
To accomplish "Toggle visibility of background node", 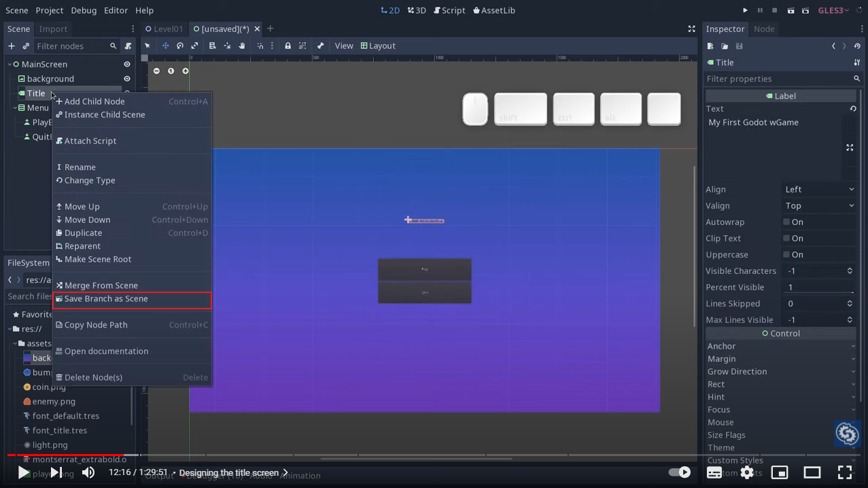I will point(126,79).
